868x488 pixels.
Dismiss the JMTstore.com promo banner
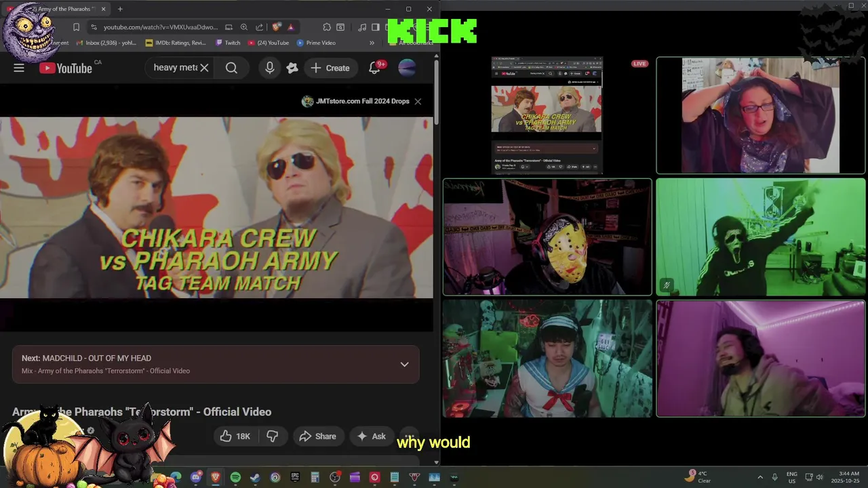pos(418,101)
